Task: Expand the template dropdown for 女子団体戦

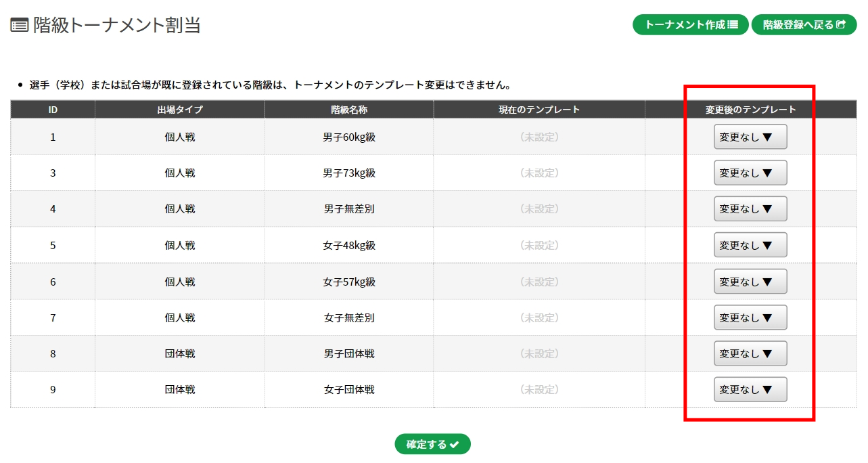Action: coord(750,389)
